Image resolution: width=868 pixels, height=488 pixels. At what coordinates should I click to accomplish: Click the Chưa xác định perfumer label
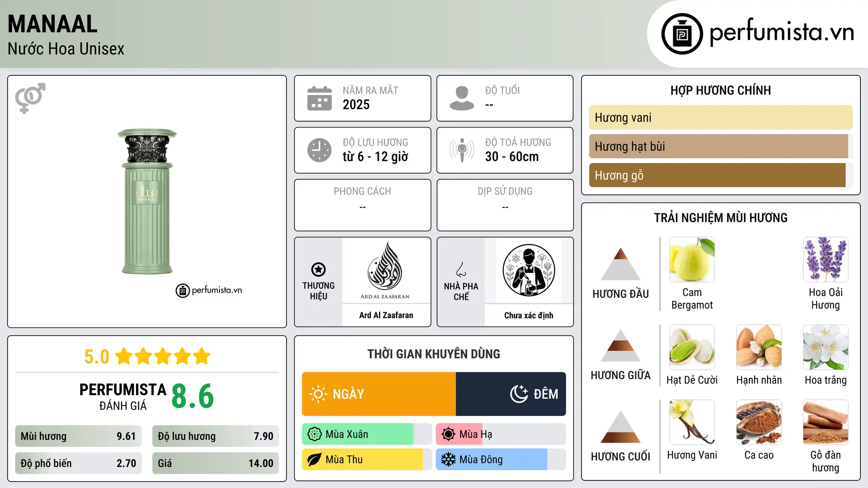[x=529, y=315]
